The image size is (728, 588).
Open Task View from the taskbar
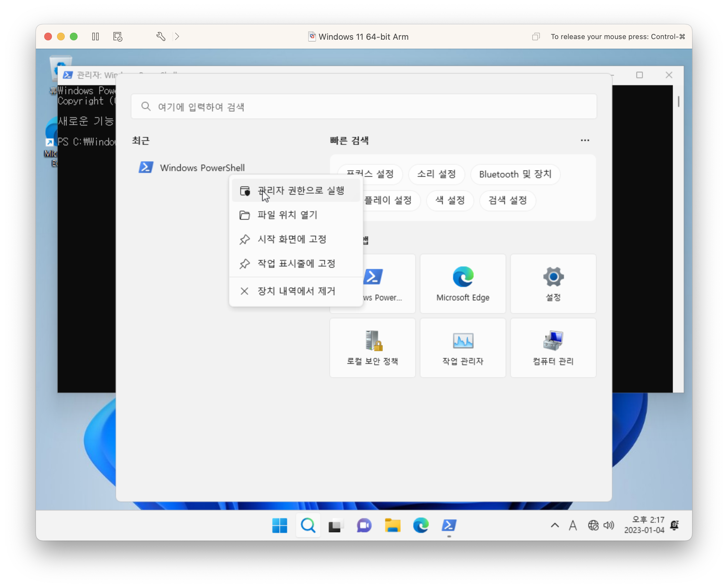click(x=335, y=525)
